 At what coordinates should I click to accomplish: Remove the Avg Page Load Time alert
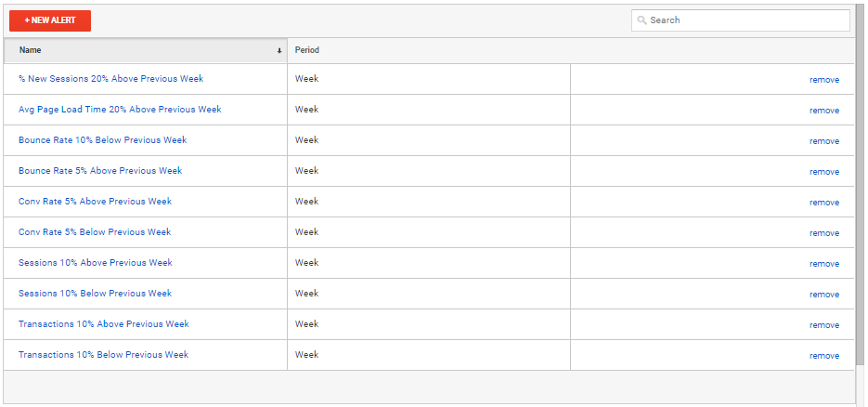point(823,111)
